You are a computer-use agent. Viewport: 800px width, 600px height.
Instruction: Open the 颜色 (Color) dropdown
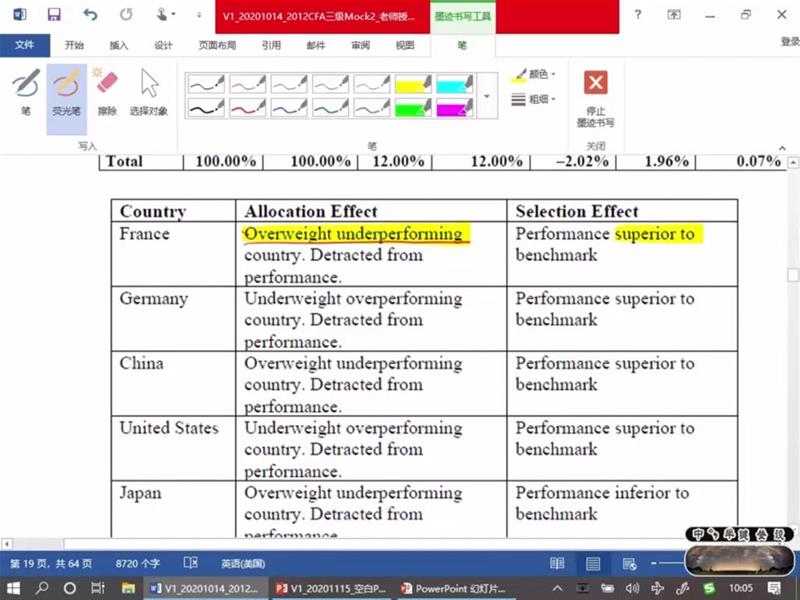click(533, 75)
